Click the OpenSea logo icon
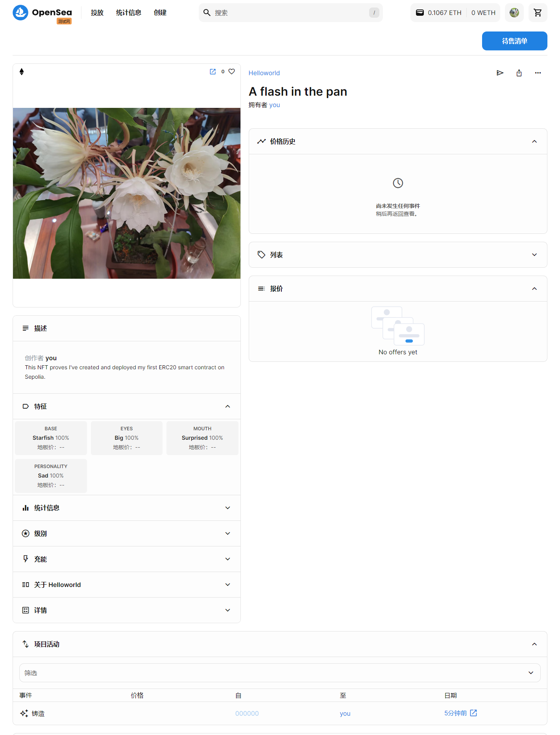The width and height of the screenshot is (560, 735). point(20,13)
